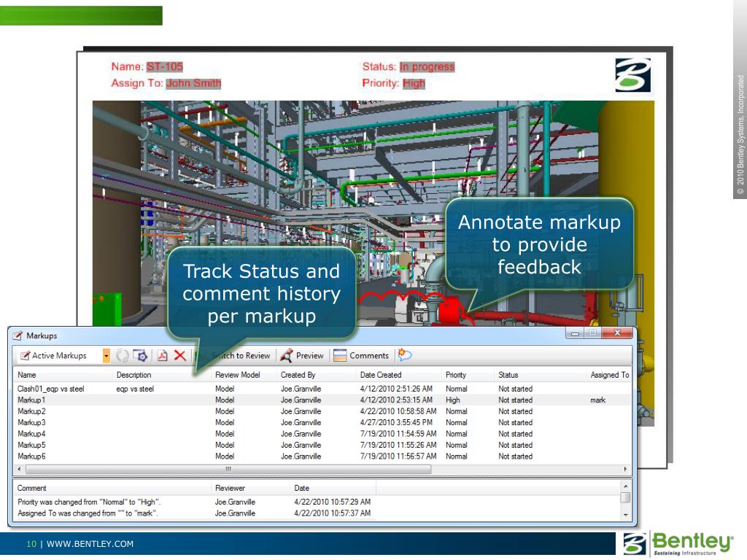Click the Active Markups pencil icon
Image resolution: width=747 pixels, height=560 pixels.
click(x=25, y=356)
